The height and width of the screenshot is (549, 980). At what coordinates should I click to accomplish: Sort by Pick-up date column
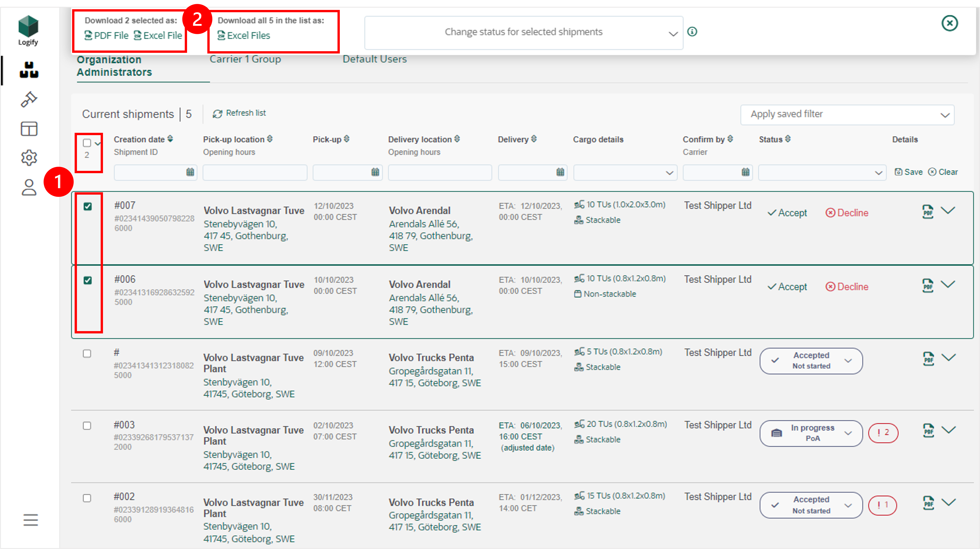(346, 139)
